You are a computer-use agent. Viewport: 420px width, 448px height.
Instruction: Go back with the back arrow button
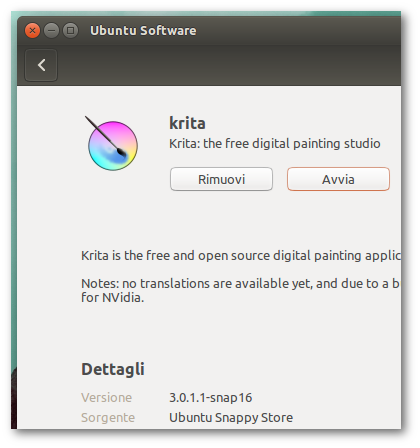tap(41, 65)
